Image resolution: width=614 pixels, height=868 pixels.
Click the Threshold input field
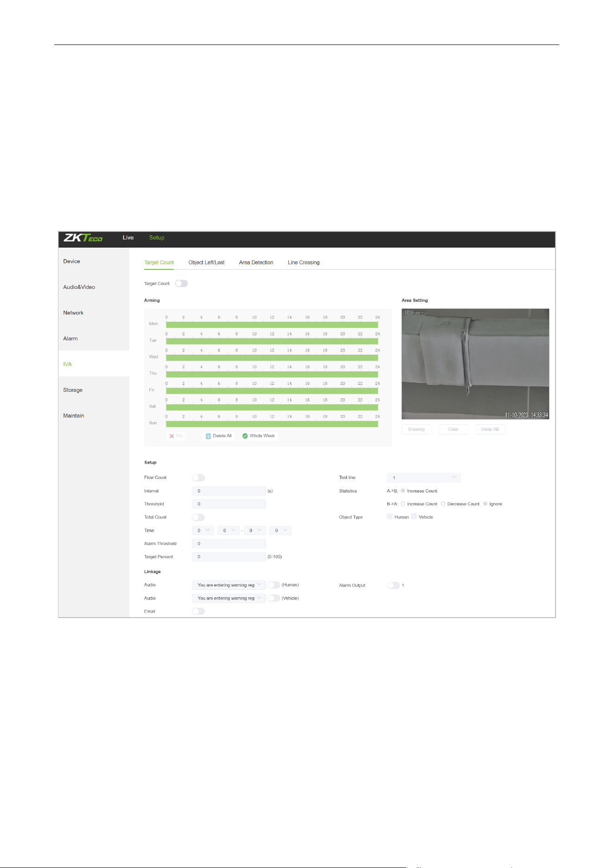click(229, 504)
